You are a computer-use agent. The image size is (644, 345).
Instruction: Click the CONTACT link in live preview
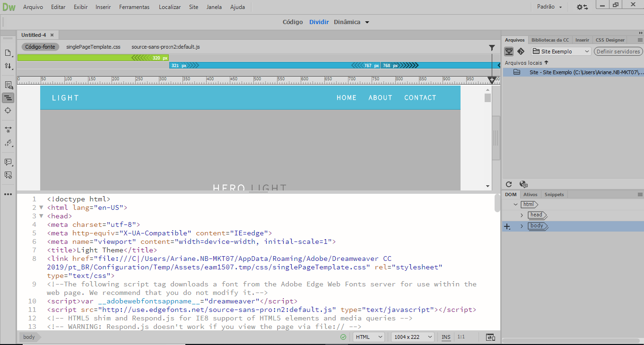point(420,98)
